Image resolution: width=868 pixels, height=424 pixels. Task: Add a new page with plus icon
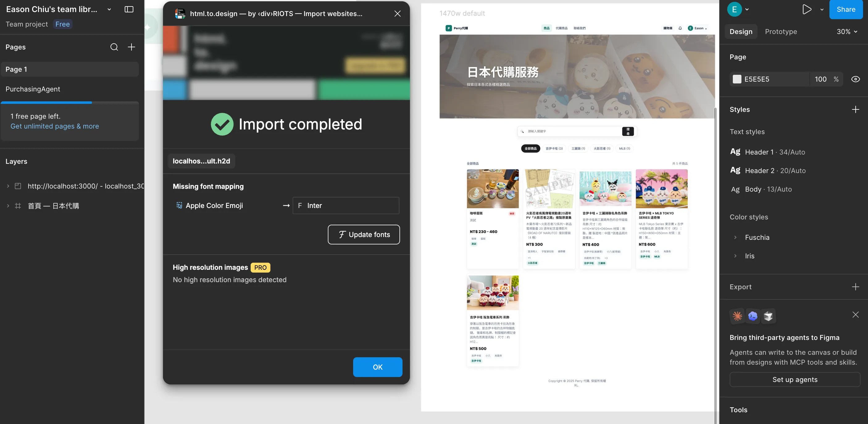131,47
